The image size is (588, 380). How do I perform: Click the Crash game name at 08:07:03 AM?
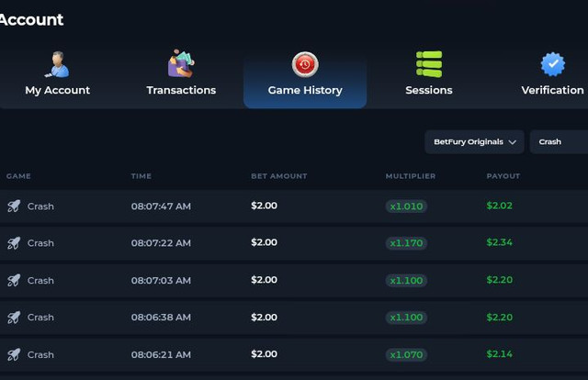[x=40, y=280]
